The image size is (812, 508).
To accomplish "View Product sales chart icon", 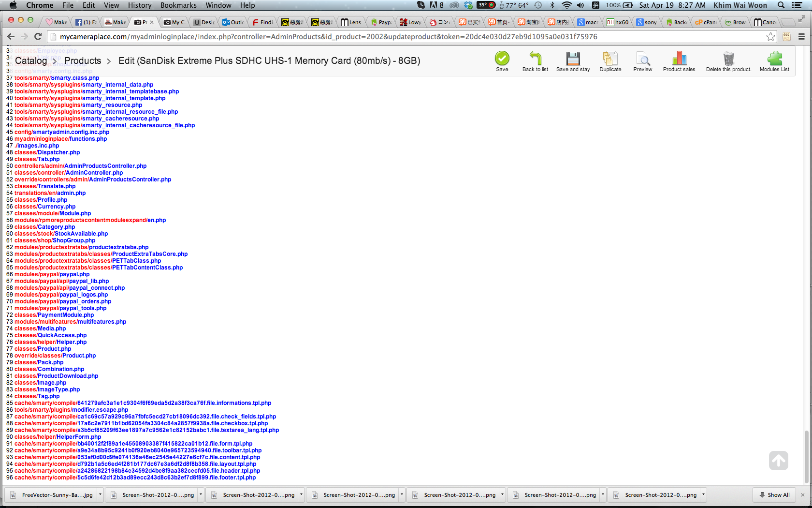I will coord(679,59).
